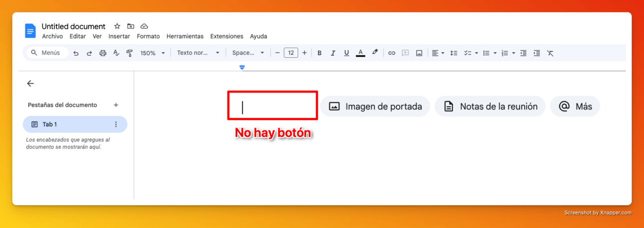644x228 pixels.
Task: Select the paint format roller icon
Action: click(130, 53)
